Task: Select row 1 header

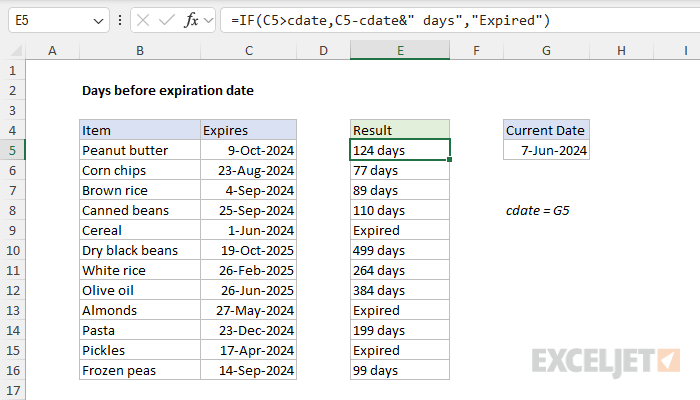Action: [x=12, y=71]
